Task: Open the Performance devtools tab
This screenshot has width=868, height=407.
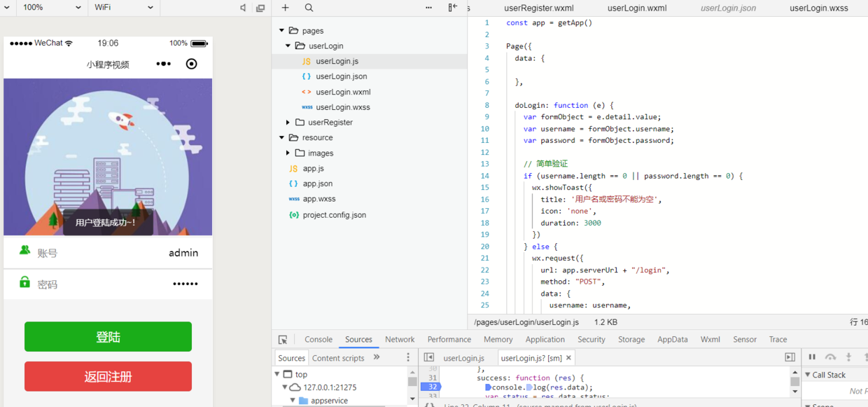Action: [449, 340]
